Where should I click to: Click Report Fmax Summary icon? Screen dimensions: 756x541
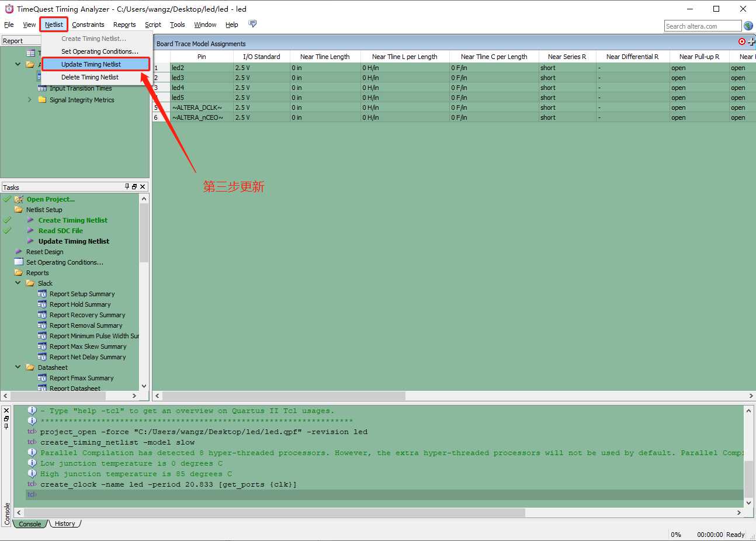coord(42,378)
